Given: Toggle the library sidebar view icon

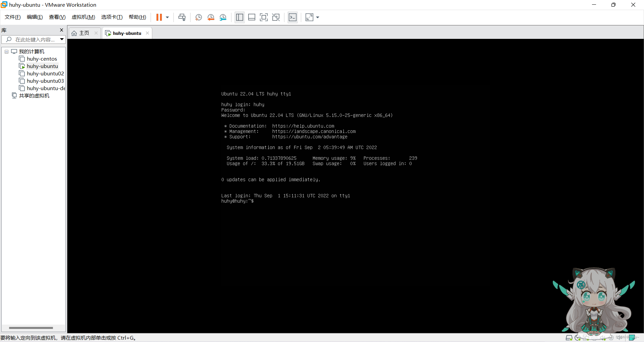Looking at the screenshot, I should 239,17.
